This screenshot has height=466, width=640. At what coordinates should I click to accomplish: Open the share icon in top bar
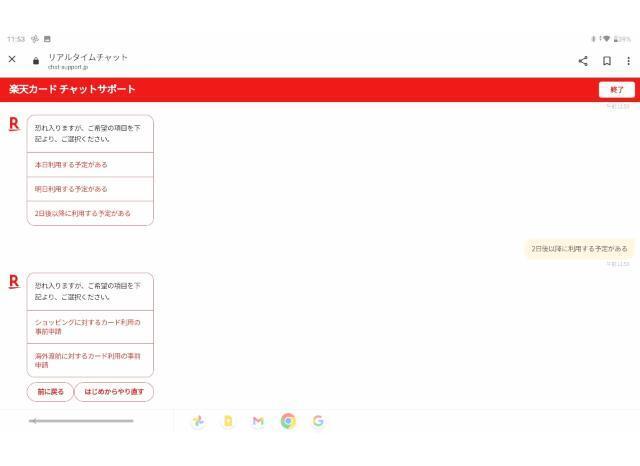click(x=583, y=61)
